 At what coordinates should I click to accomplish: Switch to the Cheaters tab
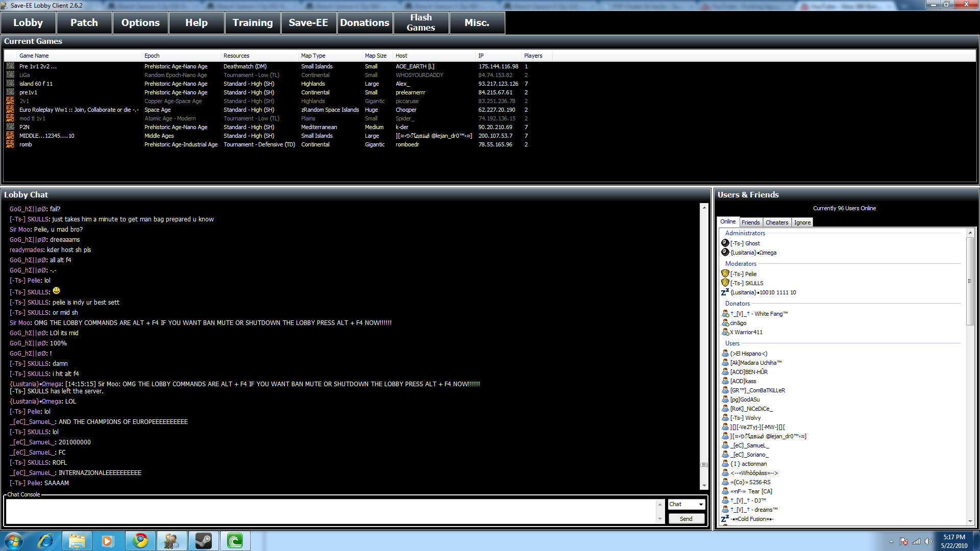(x=776, y=222)
